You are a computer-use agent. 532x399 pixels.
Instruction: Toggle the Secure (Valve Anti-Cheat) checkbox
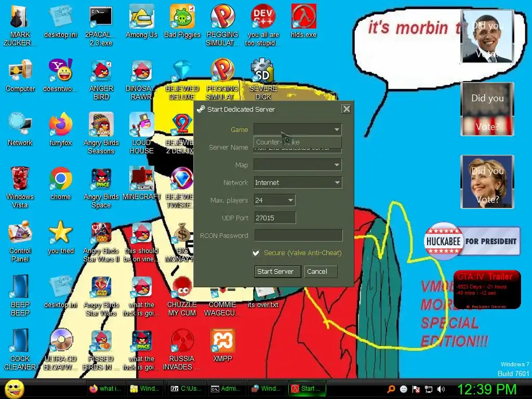[x=256, y=253]
